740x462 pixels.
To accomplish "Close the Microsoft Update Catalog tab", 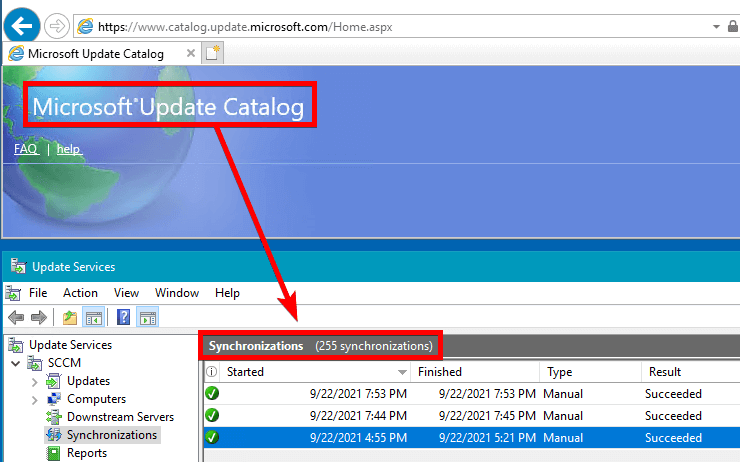I will click(191, 53).
